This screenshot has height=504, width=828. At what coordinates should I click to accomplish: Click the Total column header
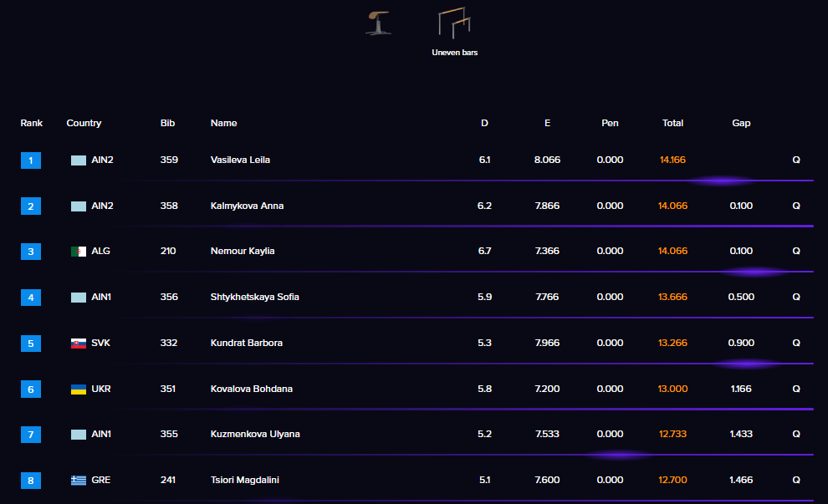(672, 123)
